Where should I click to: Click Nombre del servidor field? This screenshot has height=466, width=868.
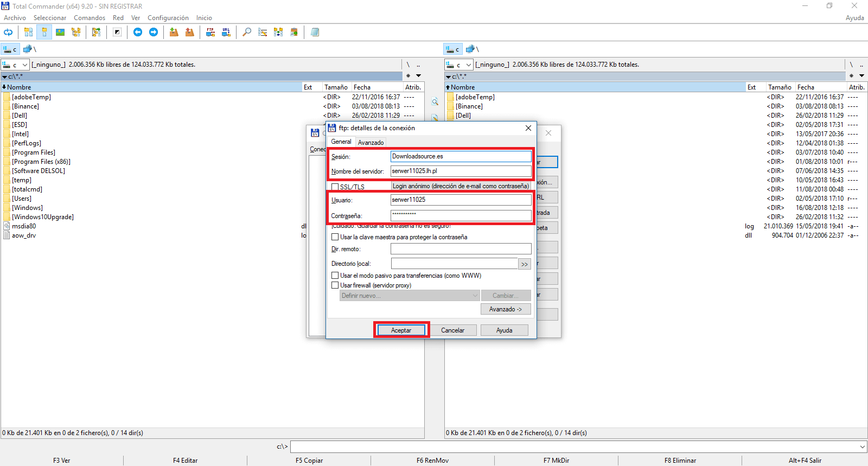point(461,171)
